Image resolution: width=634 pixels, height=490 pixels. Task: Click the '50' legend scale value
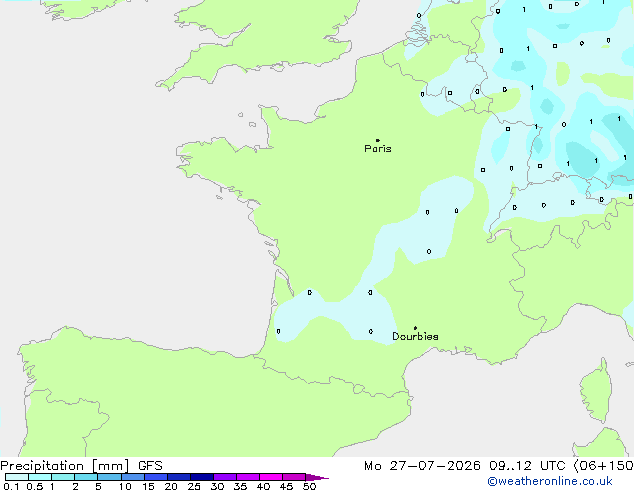[309, 486]
